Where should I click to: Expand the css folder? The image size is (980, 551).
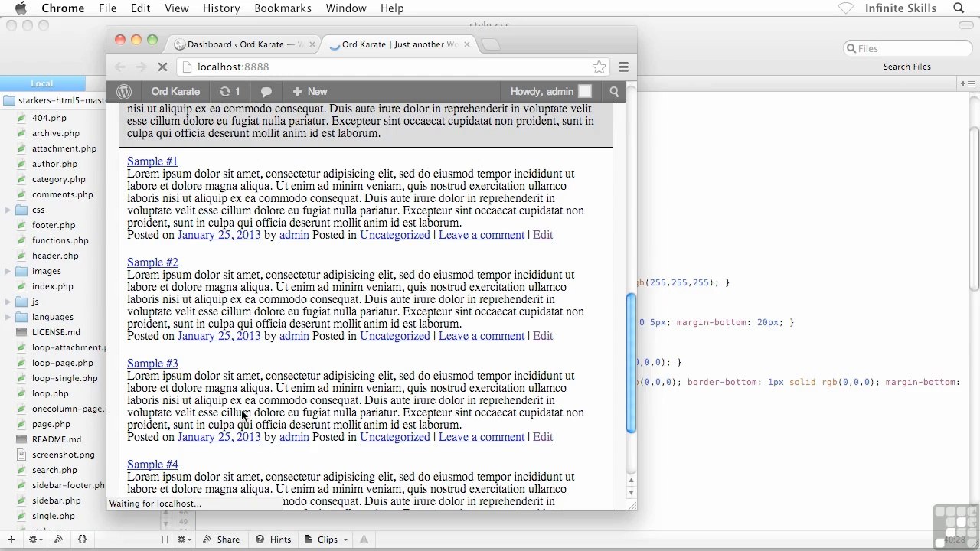(x=8, y=210)
